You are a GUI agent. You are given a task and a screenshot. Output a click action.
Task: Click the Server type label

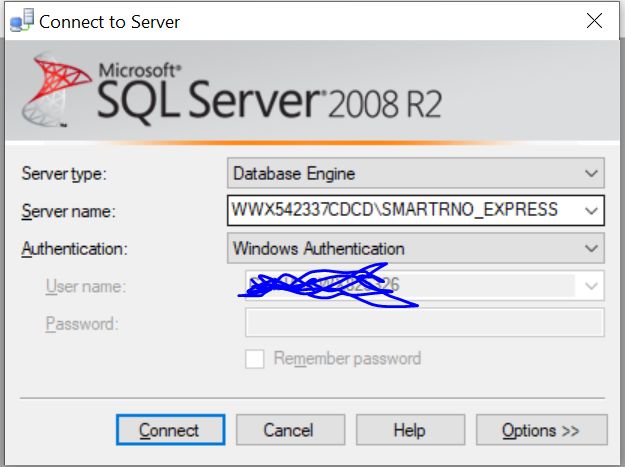64,174
